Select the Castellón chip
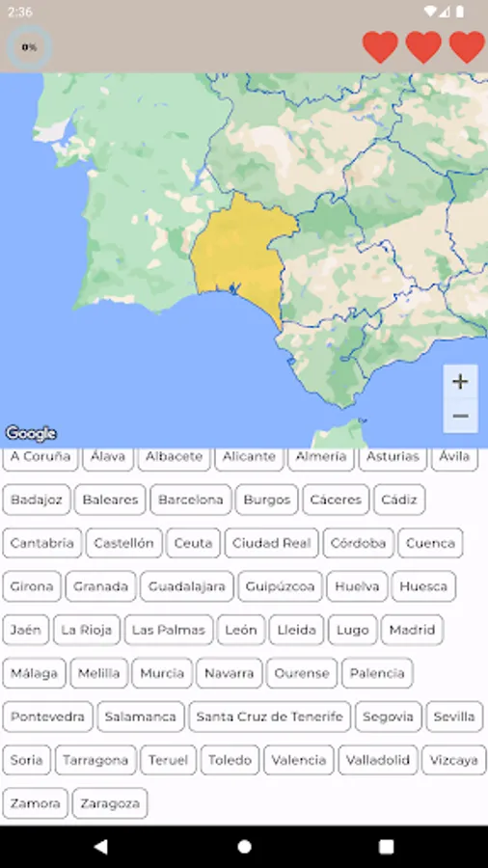Screen dimensions: 488x868 (x=124, y=543)
